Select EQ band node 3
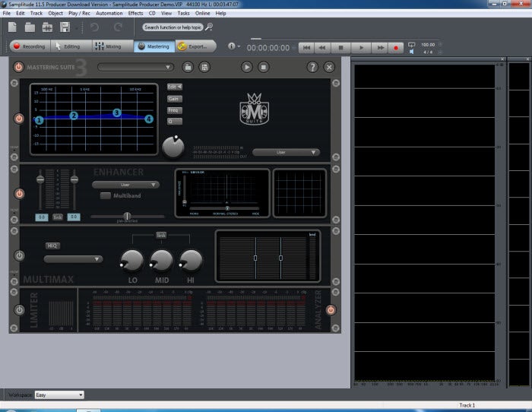 click(117, 113)
